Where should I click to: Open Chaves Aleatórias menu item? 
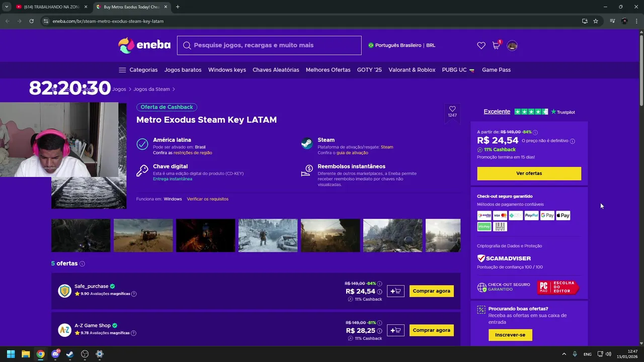[276, 70]
